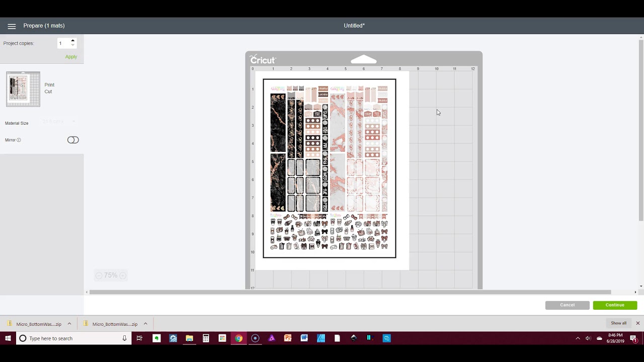Screen dimensions: 644x362
Task: Click the scroll-down arrow of vertical scrollbar
Action: pos(641,287)
